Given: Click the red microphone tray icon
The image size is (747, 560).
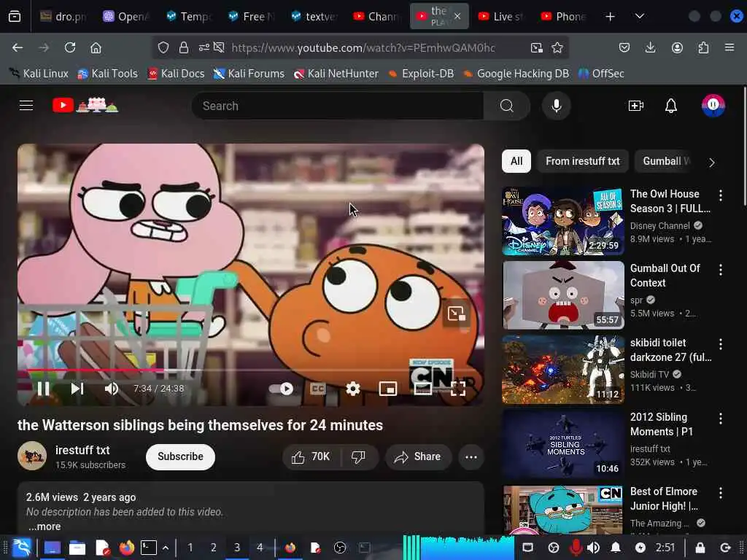Looking at the screenshot, I should (576, 548).
